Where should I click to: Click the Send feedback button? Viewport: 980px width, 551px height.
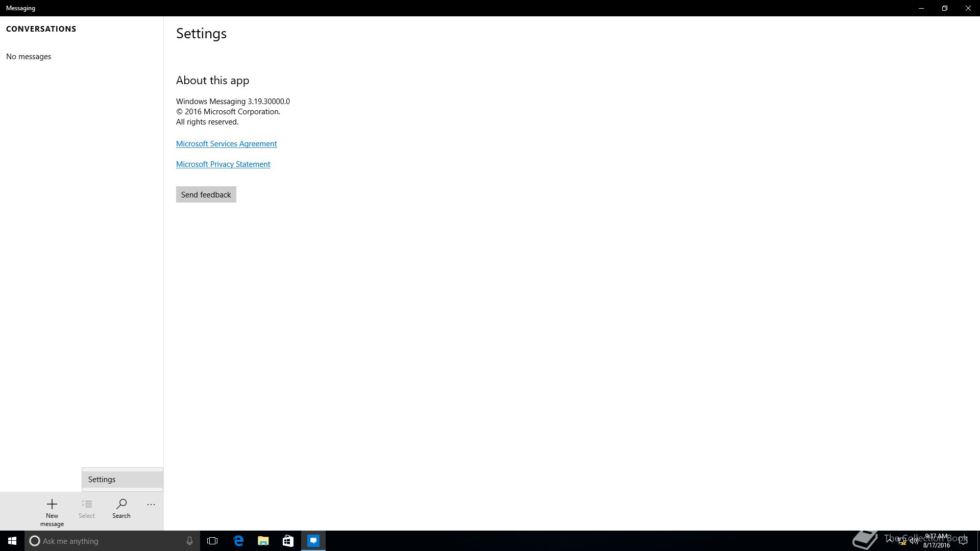pyautogui.click(x=206, y=194)
